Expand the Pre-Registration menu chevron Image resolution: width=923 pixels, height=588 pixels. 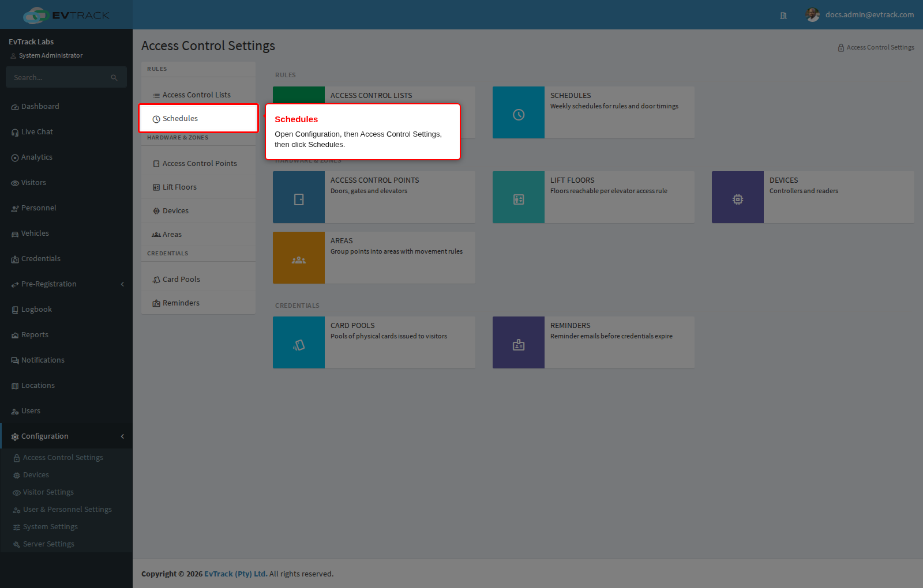[x=122, y=284]
